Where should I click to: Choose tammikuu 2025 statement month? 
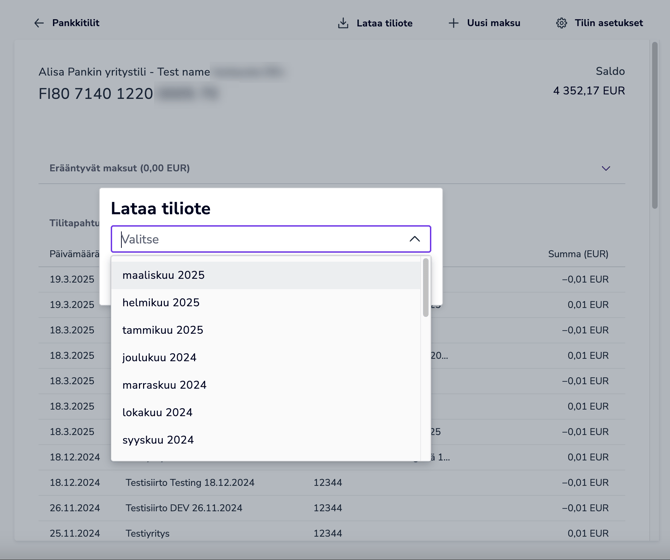[x=162, y=330]
